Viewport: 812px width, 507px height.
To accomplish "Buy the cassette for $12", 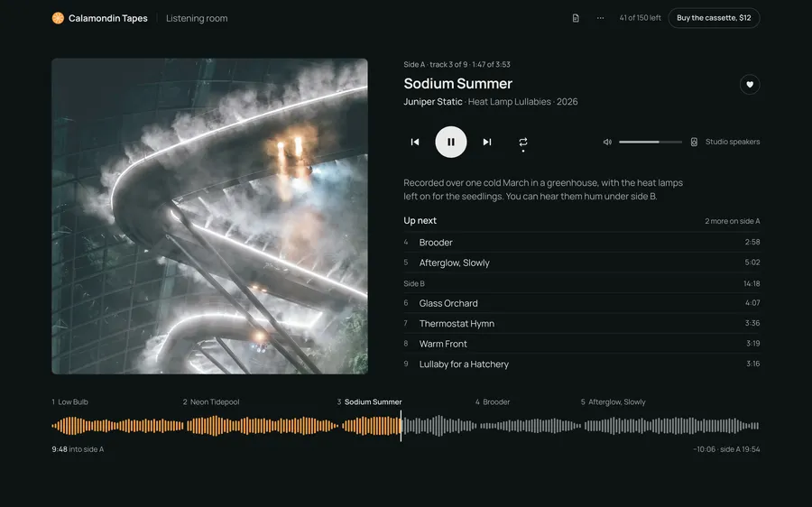I will pyautogui.click(x=714, y=18).
